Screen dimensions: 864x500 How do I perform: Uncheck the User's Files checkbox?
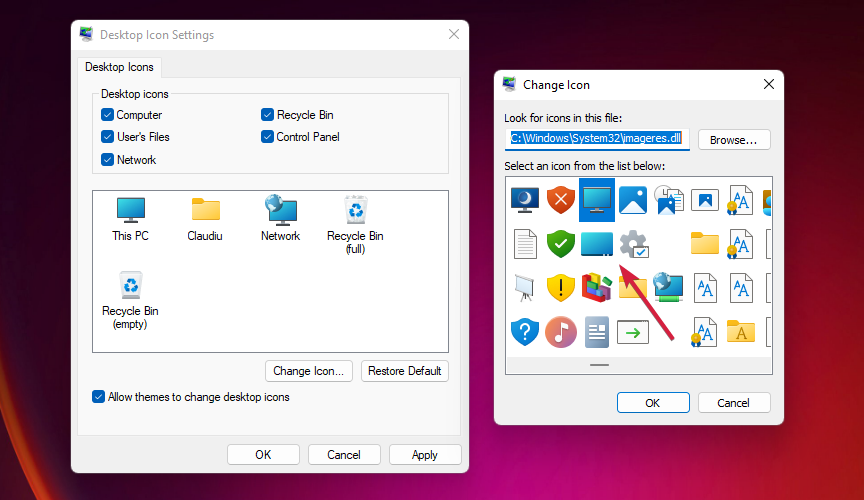[107, 137]
